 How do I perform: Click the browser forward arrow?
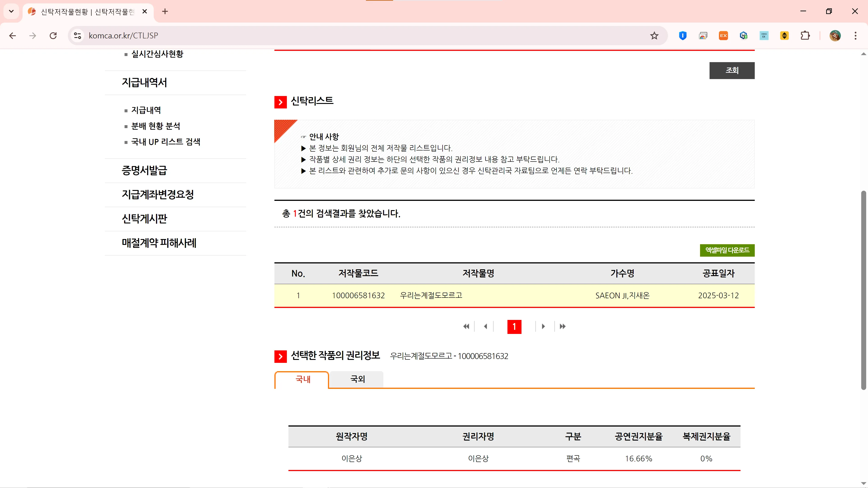coord(33,36)
